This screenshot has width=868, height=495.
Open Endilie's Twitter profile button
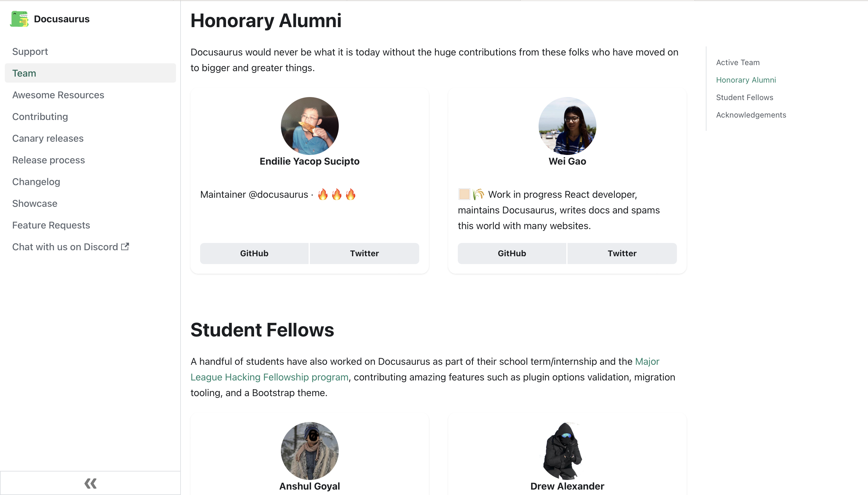364,253
